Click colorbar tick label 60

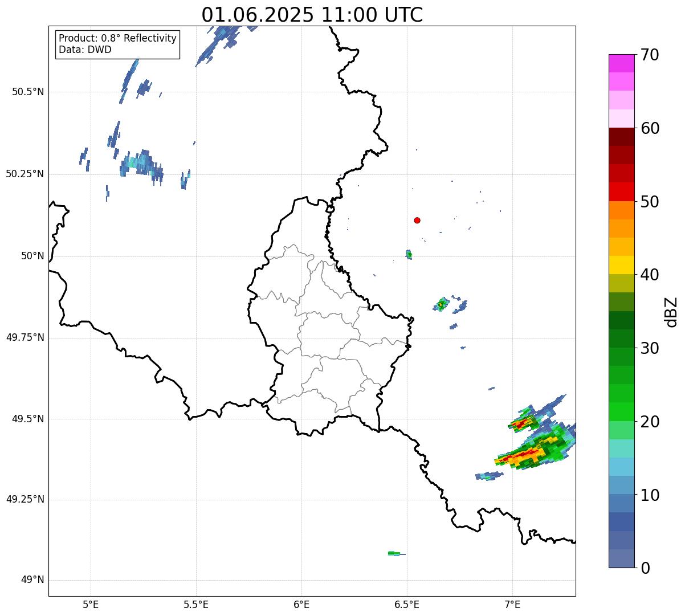pyautogui.click(x=650, y=128)
